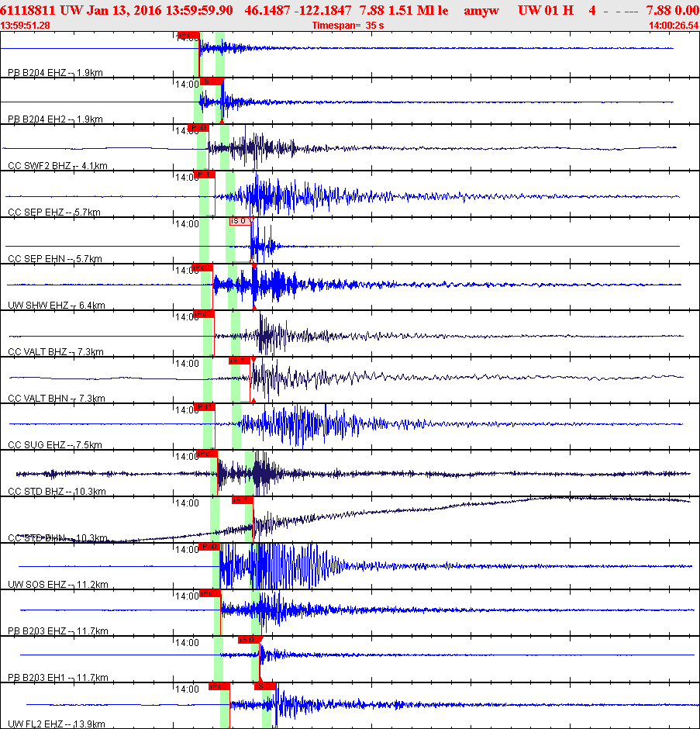This screenshot has width=700, height=729.
Task: Click the iPc0 pick marker on UW FL2 EHZ
Action: click(219, 686)
